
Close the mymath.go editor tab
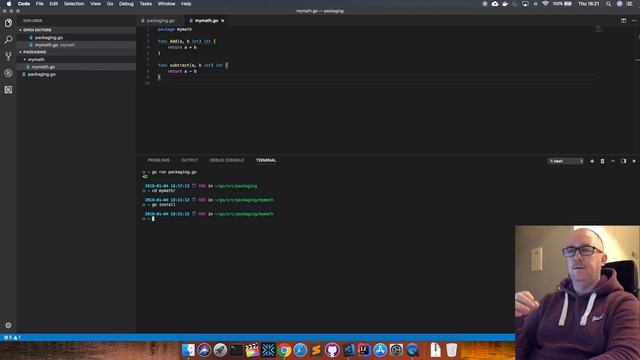click(x=222, y=20)
